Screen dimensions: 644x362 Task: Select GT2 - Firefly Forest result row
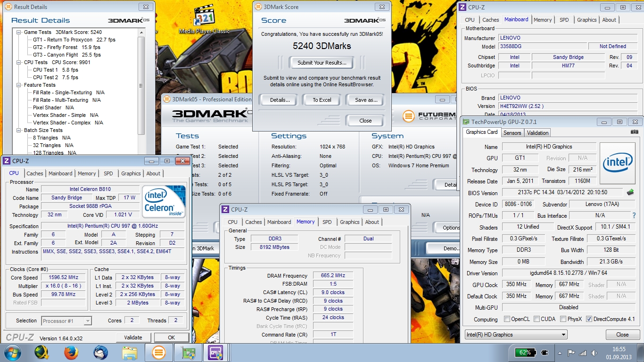click(x=66, y=47)
